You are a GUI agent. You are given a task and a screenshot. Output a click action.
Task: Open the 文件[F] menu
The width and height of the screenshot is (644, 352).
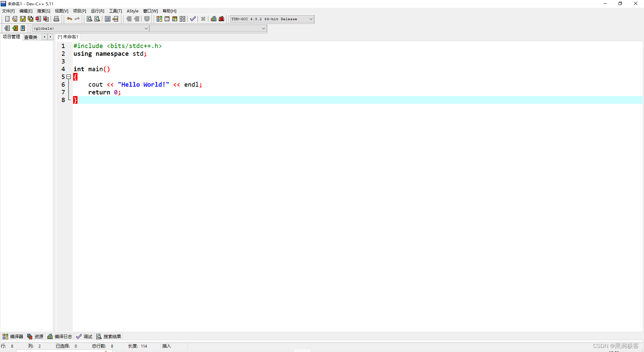tap(8, 11)
